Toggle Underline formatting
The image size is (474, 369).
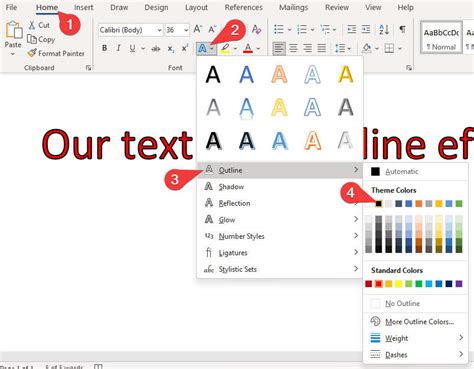click(132, 48)
